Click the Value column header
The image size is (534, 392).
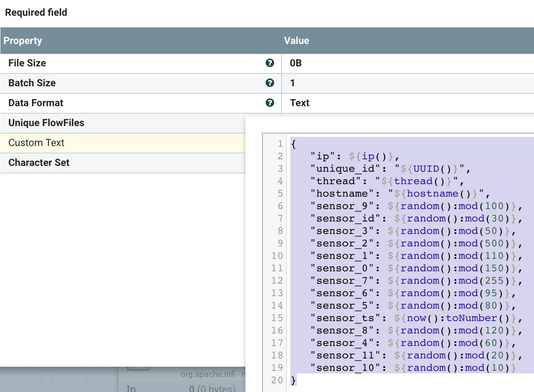(x=296, y=41)
